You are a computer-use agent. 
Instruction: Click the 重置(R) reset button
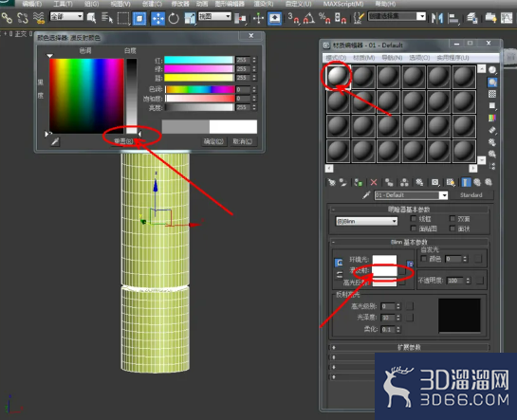coord(123,141)
